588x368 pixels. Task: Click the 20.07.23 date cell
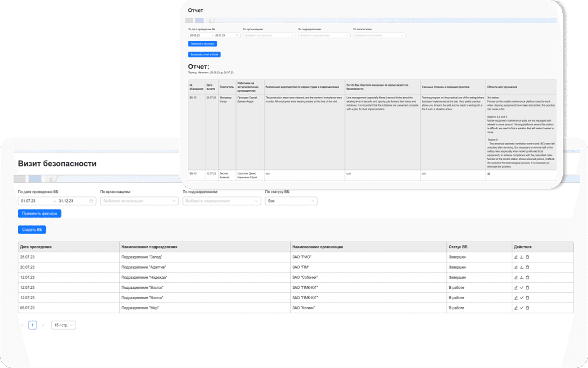(x=68, y=267)
